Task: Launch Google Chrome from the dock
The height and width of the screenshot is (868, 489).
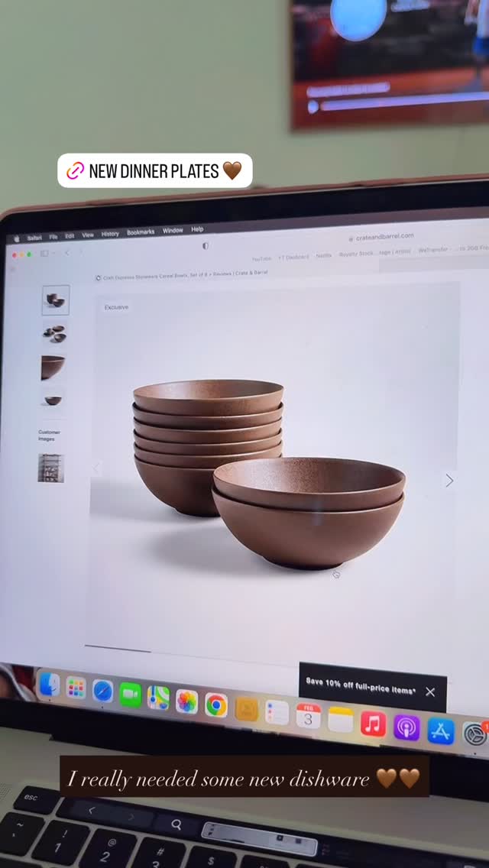Action: pyautogui.click(x=216, y=704)
